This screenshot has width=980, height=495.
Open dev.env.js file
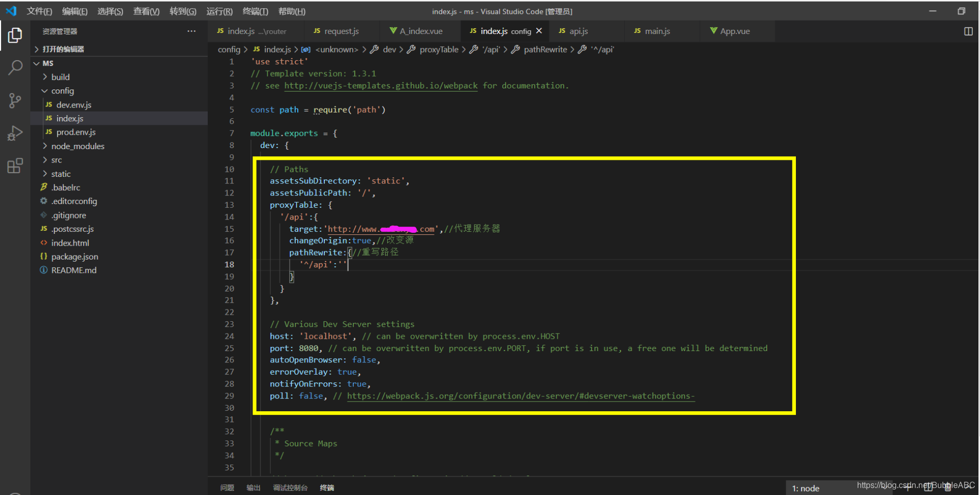[74, 104]
